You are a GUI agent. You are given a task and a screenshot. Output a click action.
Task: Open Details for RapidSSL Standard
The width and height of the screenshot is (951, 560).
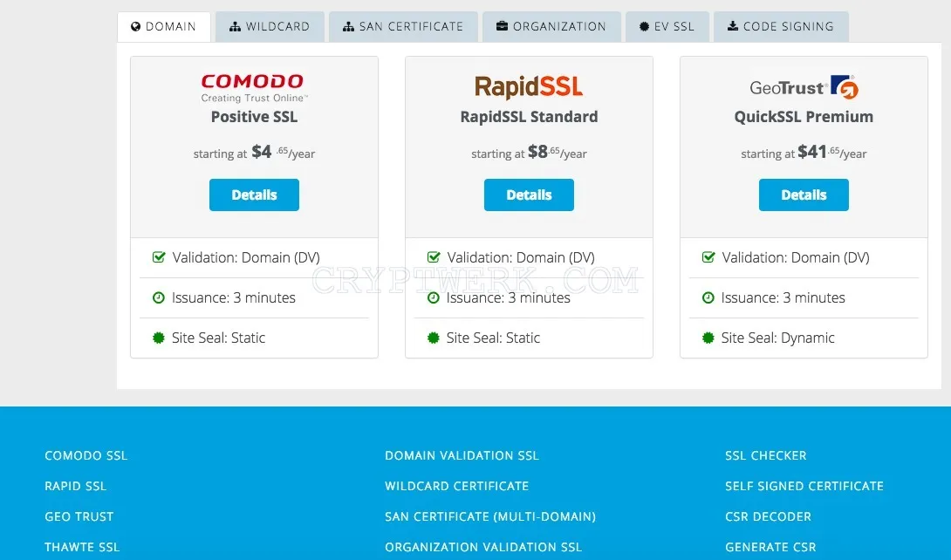pos(529,195)
